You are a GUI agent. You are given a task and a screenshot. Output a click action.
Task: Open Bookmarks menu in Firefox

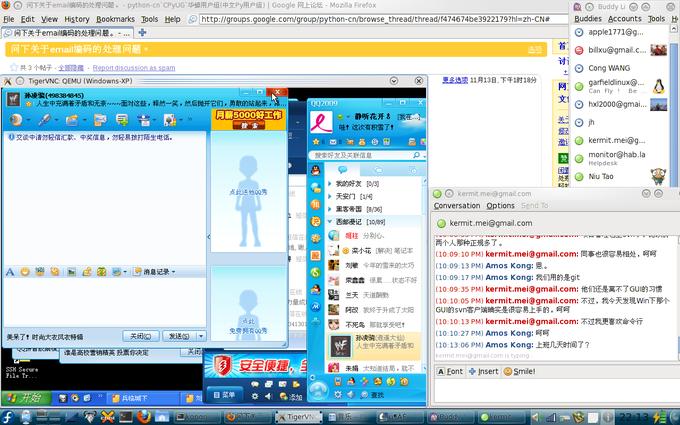(115, 19)
